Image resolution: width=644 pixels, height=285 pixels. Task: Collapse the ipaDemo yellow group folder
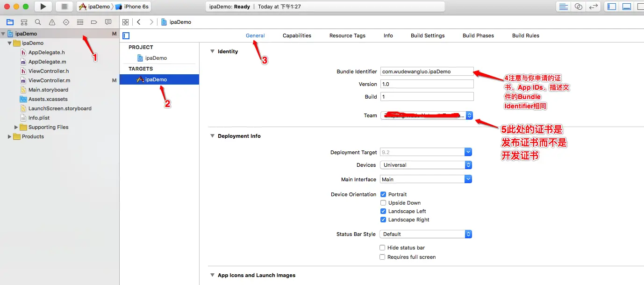click(9, 43)
